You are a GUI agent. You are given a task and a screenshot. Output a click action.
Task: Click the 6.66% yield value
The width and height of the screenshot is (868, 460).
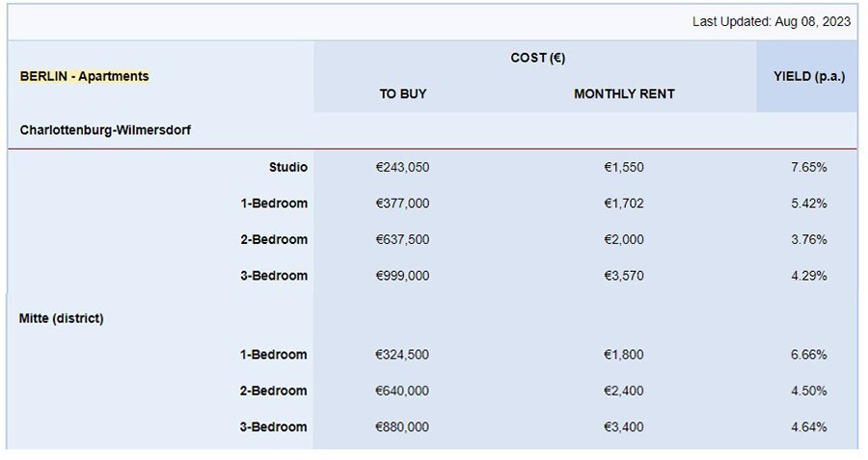[x=809, y=355]
